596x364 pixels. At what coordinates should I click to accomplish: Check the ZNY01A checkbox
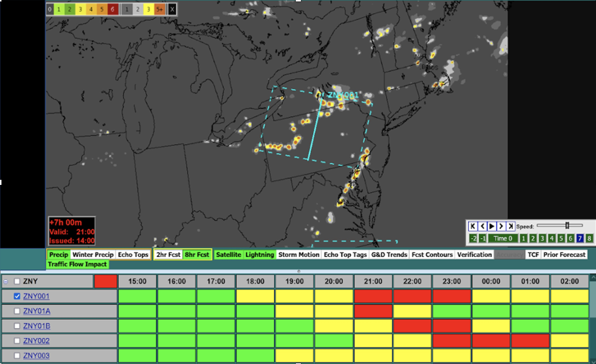[17, 311]
